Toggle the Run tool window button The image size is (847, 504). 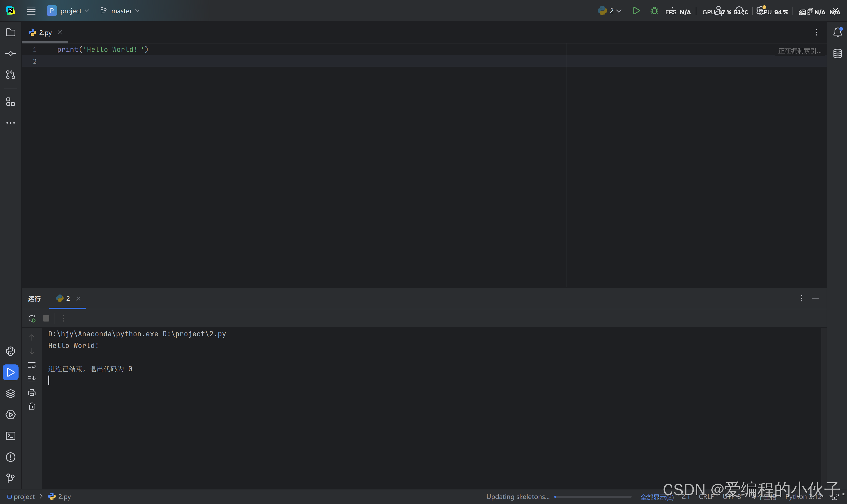coord(11,372)
